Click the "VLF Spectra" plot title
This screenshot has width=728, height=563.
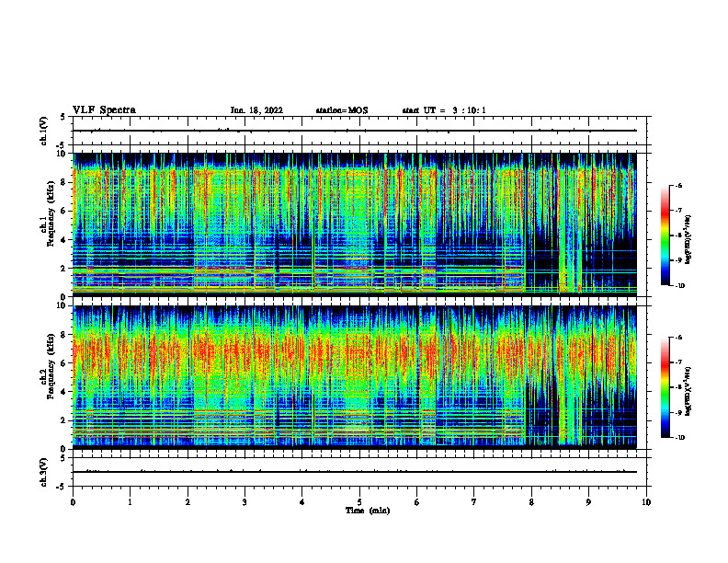(104, 110)
